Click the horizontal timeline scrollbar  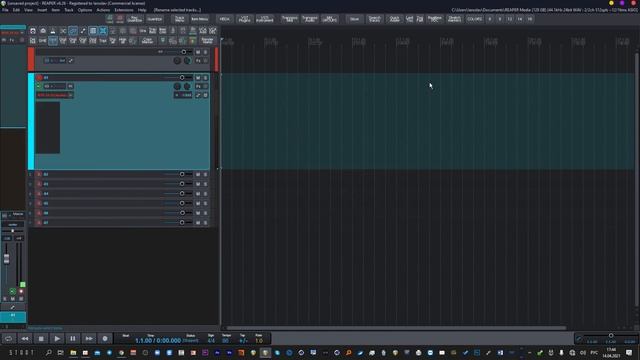tap(396, 328)
